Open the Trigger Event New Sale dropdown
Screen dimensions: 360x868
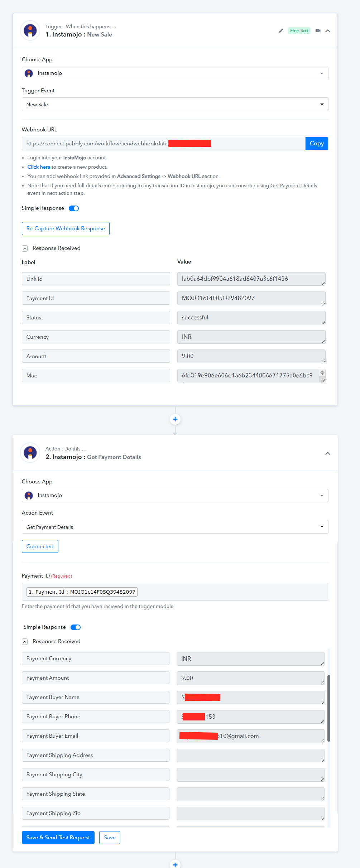(x=175, y=105)
